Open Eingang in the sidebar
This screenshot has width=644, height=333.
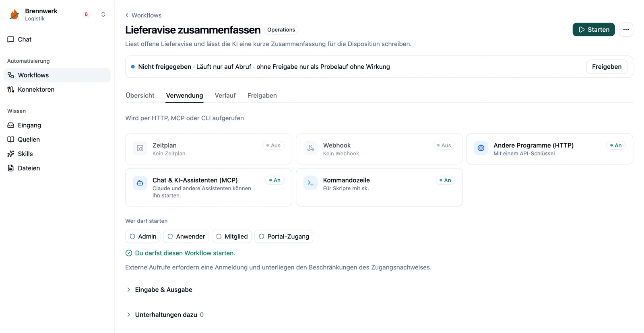pyautogui.click(x=57, y=125)
